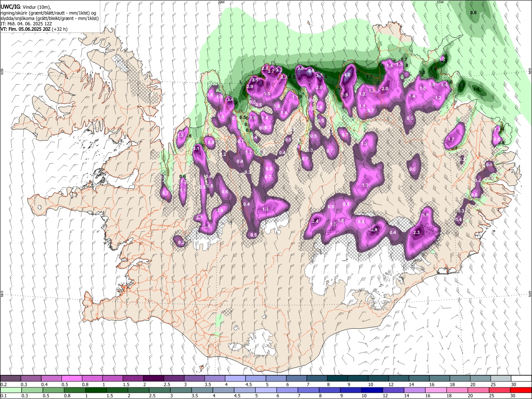
Task: Click the '0.1' label under the lower colour scale
Action: [3, 396]
